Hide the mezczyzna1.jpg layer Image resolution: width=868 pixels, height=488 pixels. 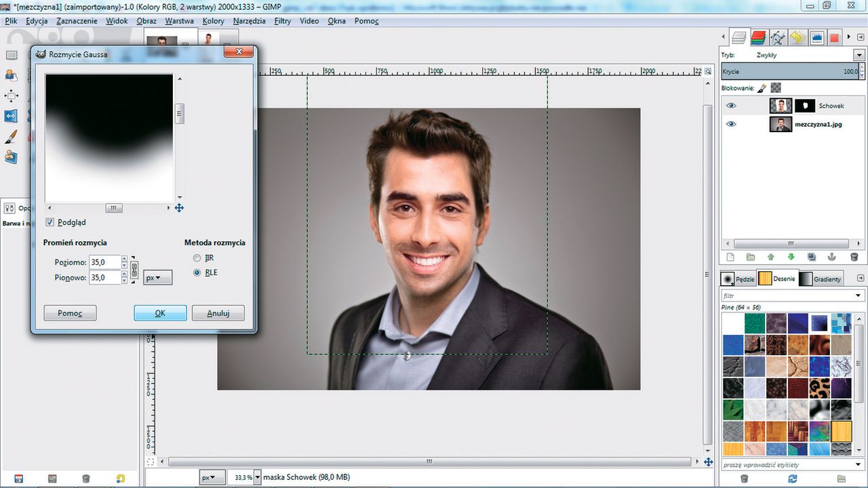tap(731, 124)
